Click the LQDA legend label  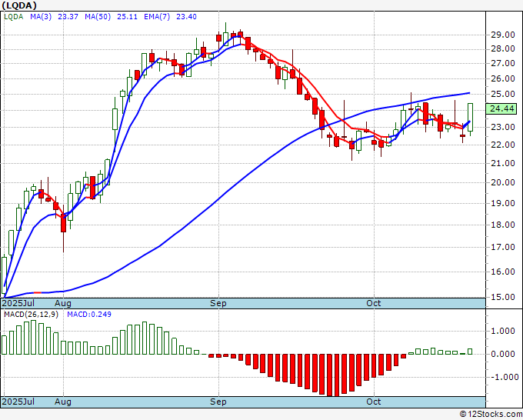click(x=13, y=17)
